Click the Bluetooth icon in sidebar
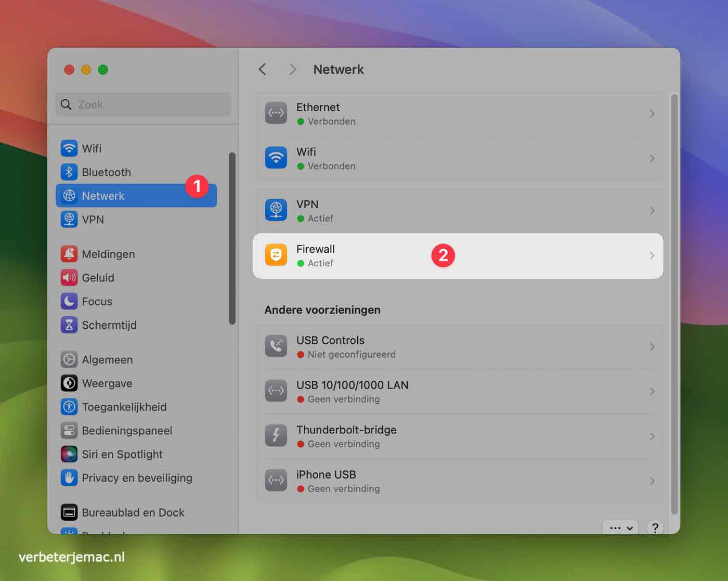The width and height of the screenshot is (728, 581). (69, 172)
